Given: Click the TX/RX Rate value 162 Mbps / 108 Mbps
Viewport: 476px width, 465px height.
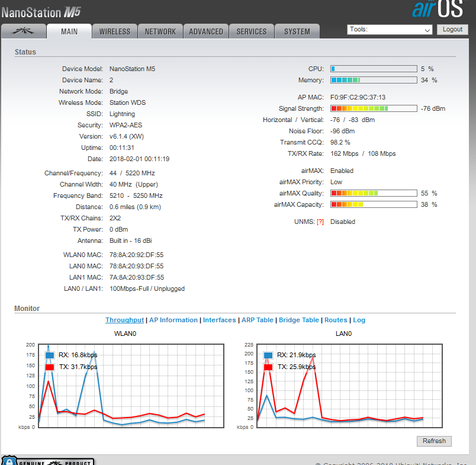Looking at the screenshot, I should point(363,153).
